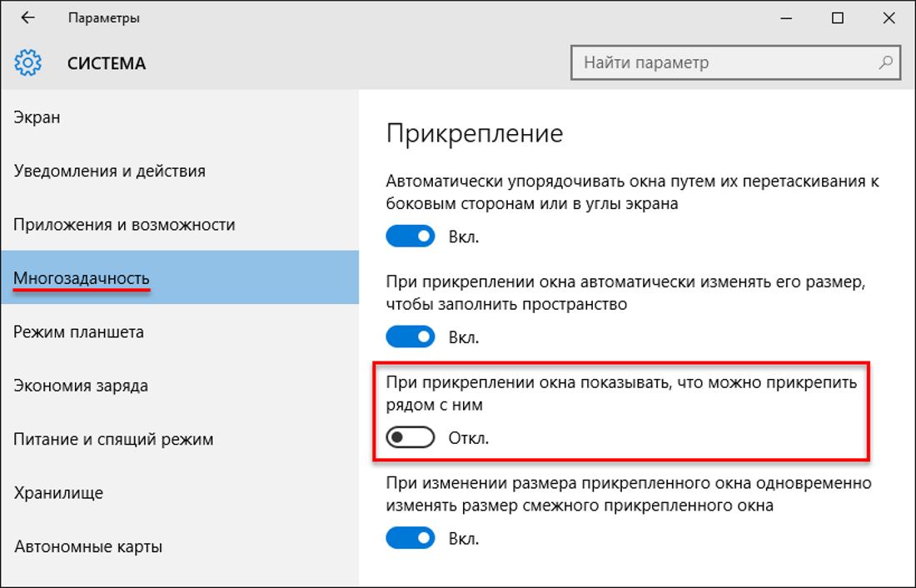
Task: Open the Экран settings section
Action: 37,117
